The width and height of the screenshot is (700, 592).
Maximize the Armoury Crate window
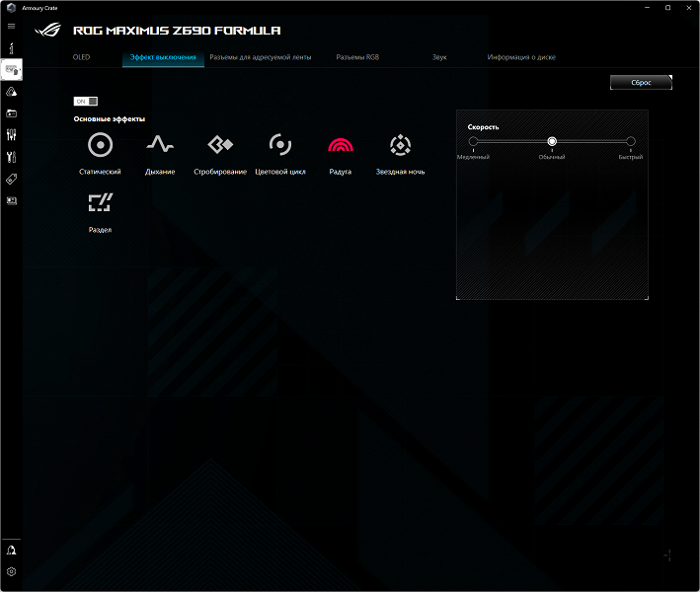click(x=667, y=8)
